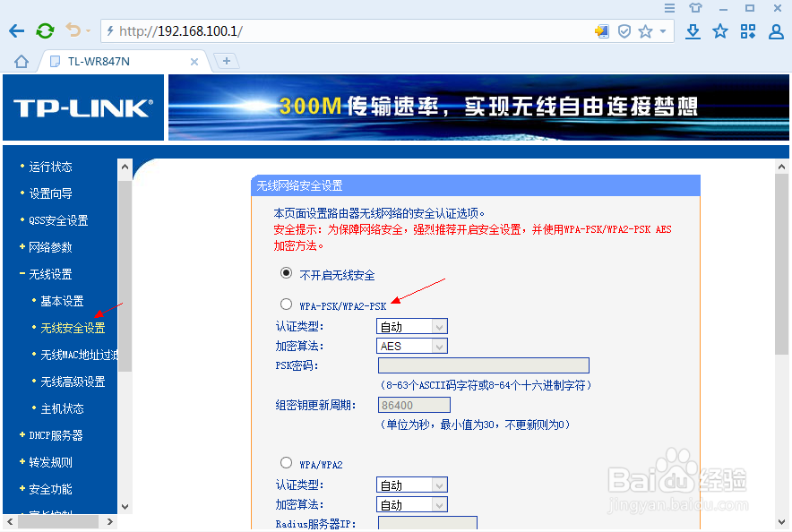Open 运行状态 in the sidebar
Screen dimensions: 792x532
pyautogui.click(x=50, y=167)
